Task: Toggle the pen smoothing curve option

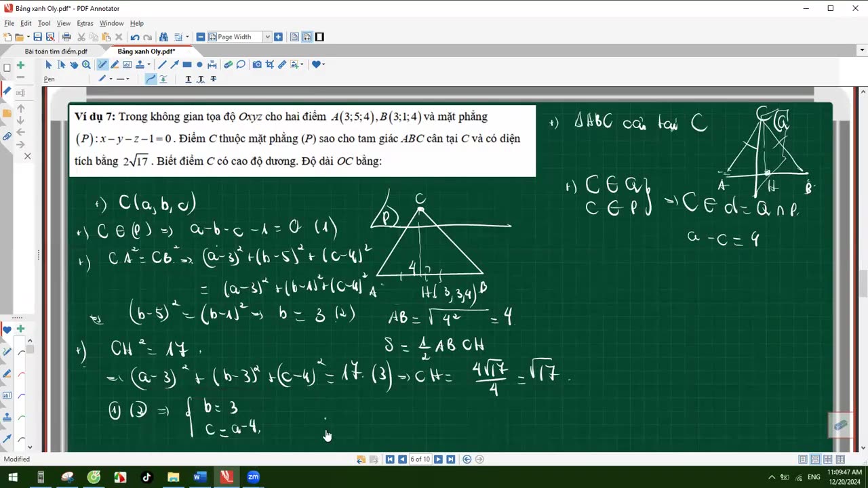Action: 151,79
